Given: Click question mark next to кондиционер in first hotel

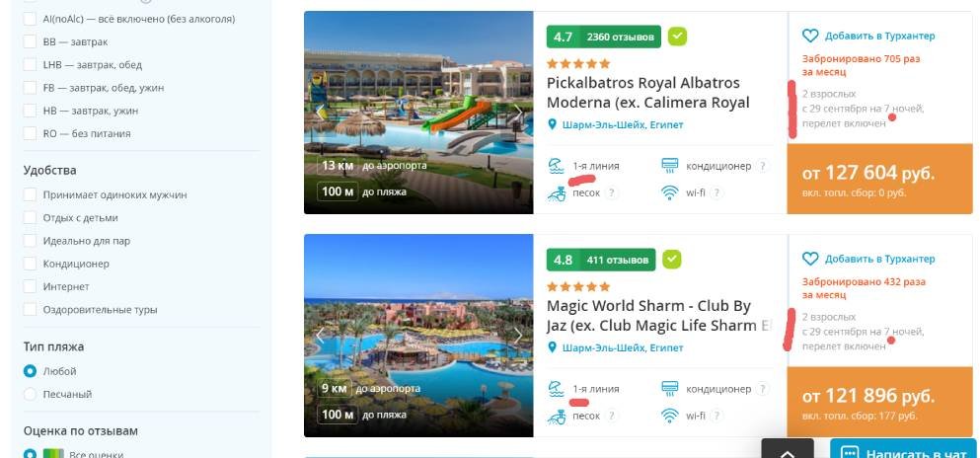Looking at the screenshot, I should (x=761, y=166).
